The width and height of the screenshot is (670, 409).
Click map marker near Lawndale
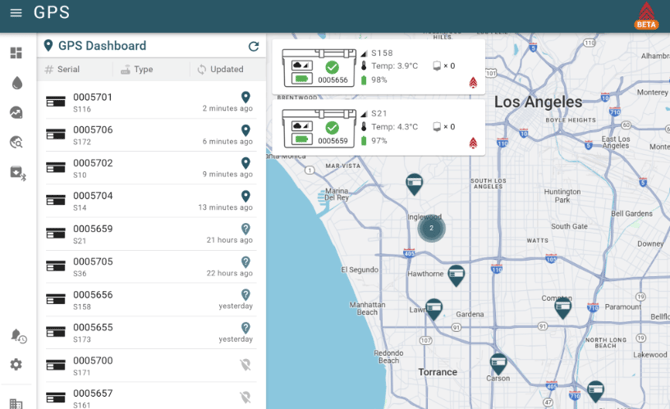[434, 309]
